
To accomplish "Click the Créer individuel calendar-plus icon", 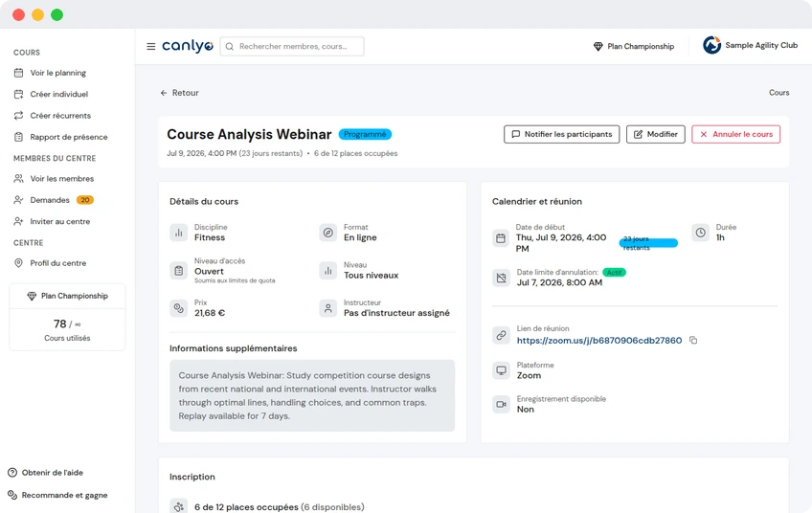I will coord(18,94).
